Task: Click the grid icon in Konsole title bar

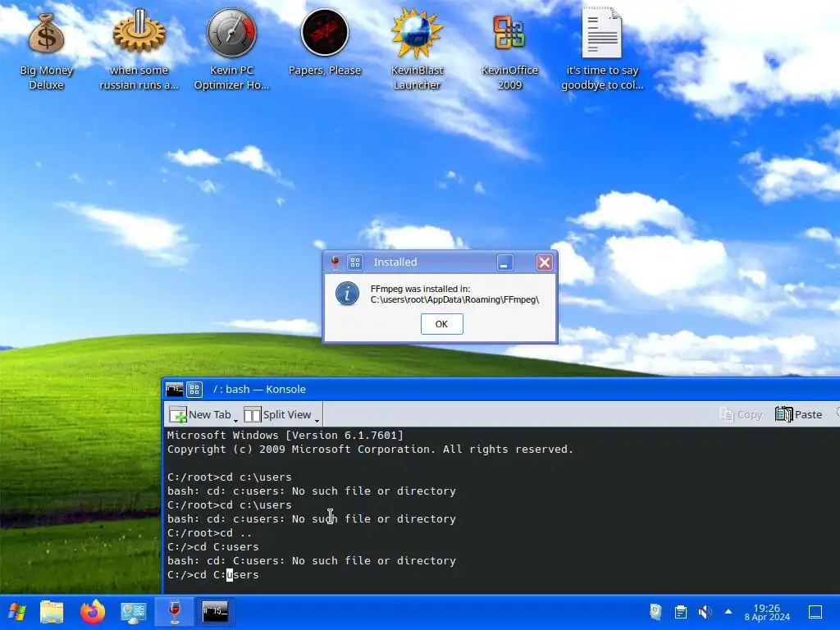Action: point(194,390)
